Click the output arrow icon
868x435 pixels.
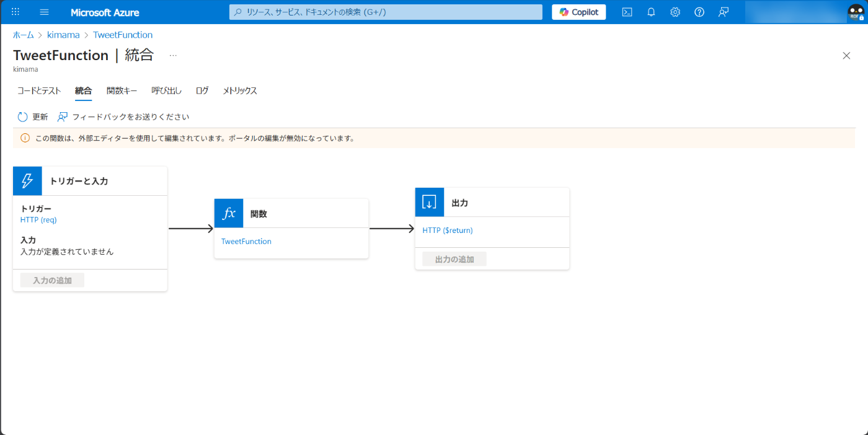point(430,202)
